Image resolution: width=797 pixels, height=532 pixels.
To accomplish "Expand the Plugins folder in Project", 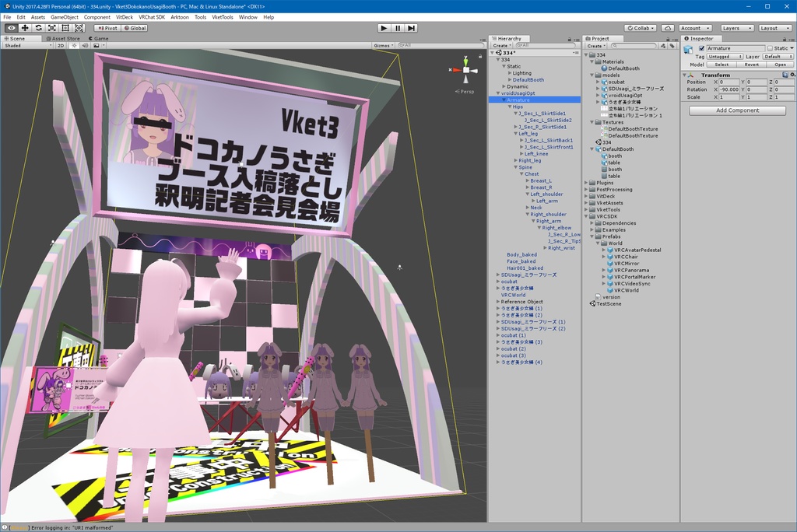I will [586, 183].
